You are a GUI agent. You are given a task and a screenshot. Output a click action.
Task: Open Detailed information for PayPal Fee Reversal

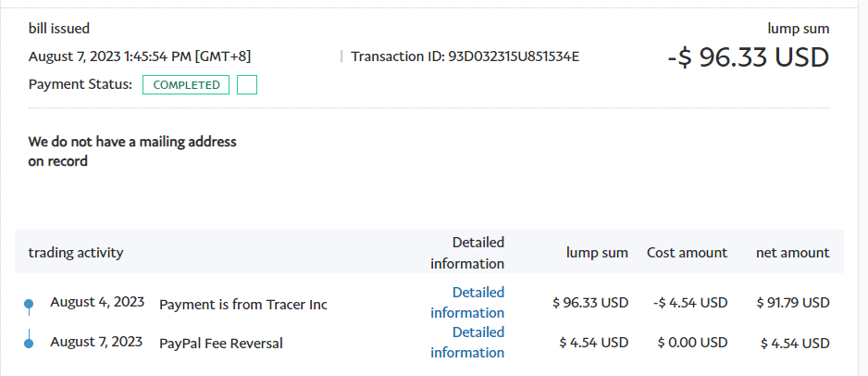[467, 343]
